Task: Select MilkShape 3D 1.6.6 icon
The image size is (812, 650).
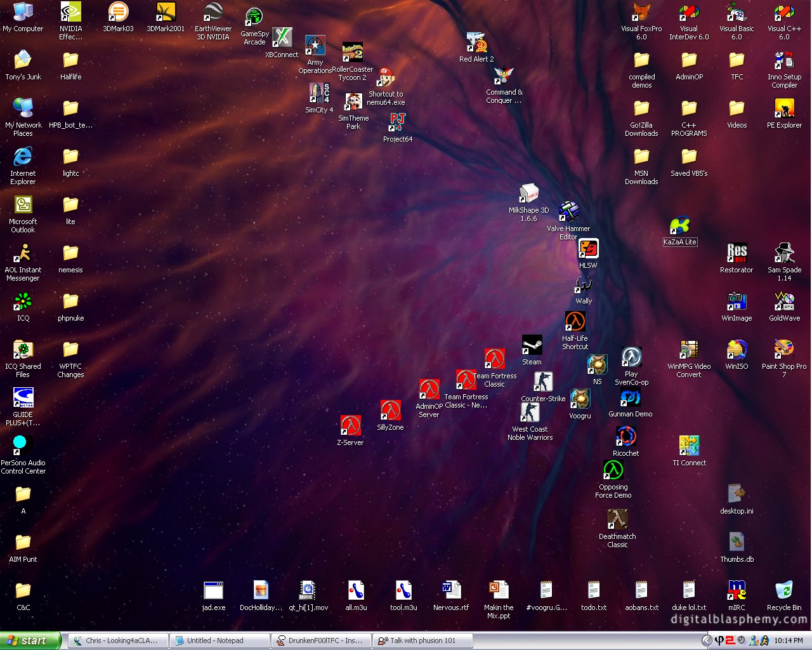Action: point(528,202)
